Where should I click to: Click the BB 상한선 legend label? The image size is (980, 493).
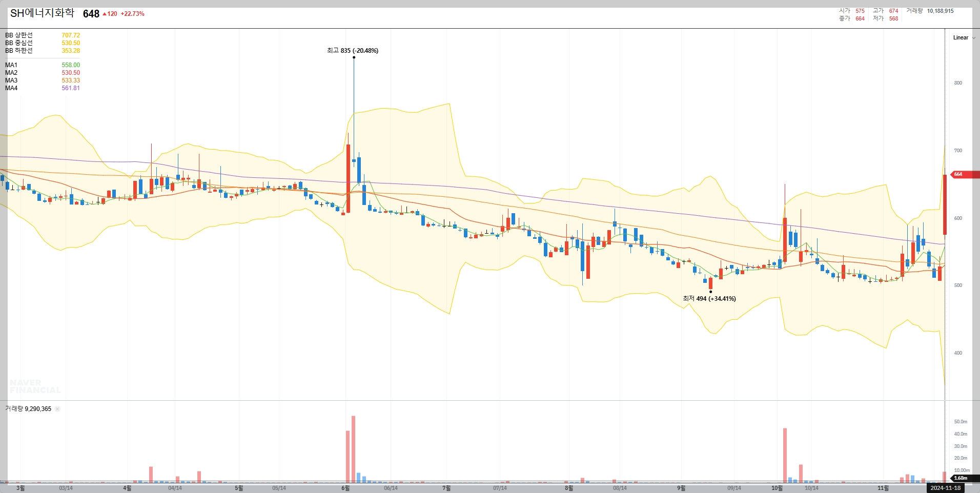(x=19, y=35)
